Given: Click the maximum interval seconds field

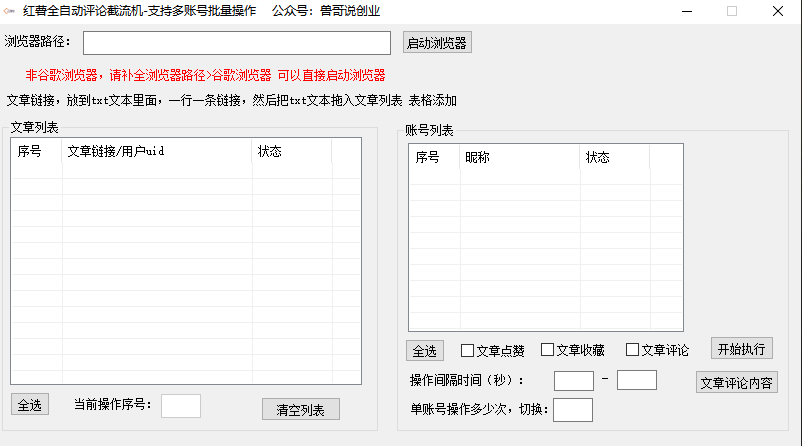Looking at the screenshot, I should [x=637, y=381].
